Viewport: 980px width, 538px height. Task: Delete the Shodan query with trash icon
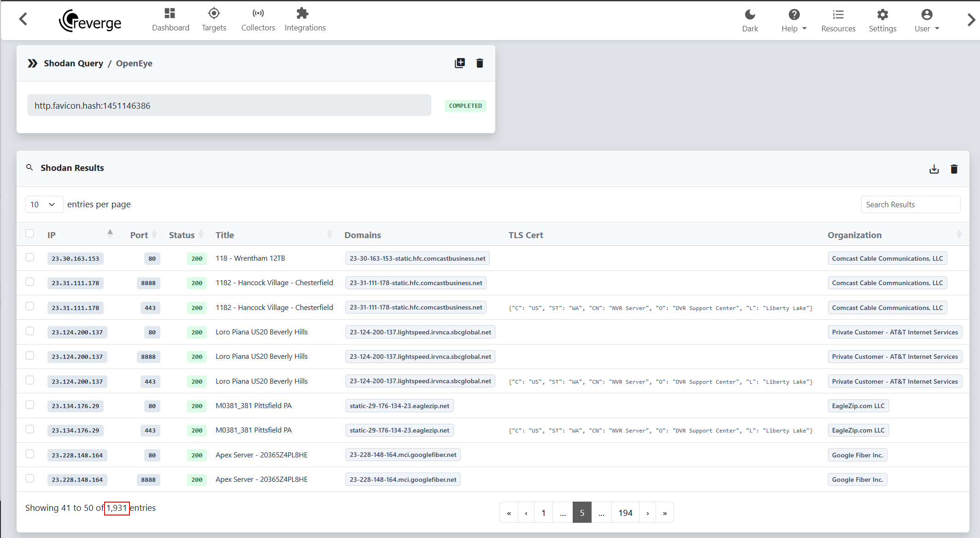[x=480, y=63]
